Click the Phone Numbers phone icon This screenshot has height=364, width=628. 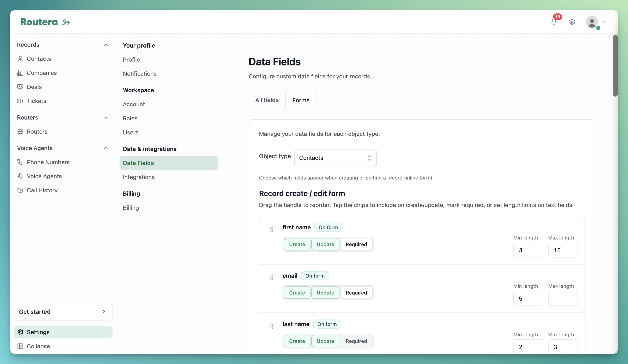tap(20, 162)
